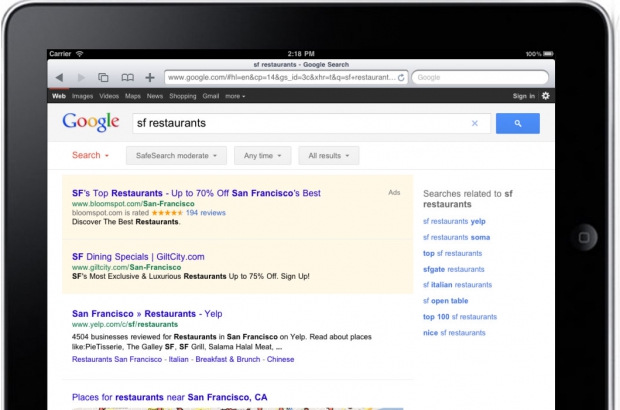Viewport: 620px width, 410px height.
Task: Open the 194 reviews link
Action: 206,213
